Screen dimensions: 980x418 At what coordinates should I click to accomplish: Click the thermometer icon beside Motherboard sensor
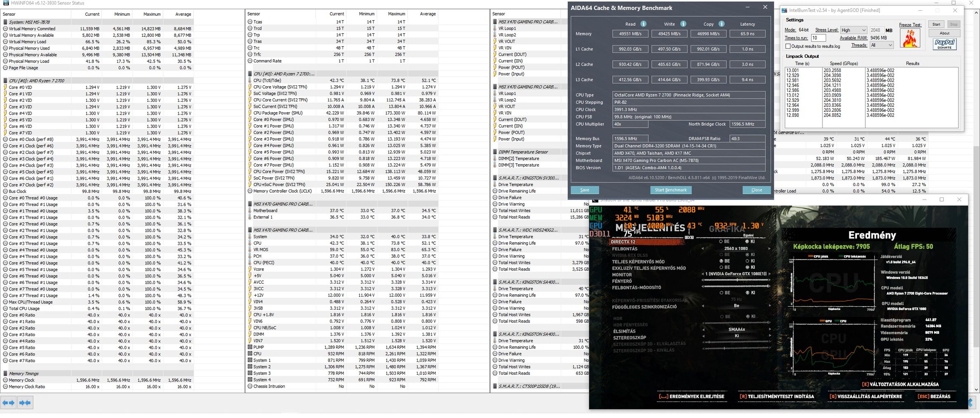point(250,211)
